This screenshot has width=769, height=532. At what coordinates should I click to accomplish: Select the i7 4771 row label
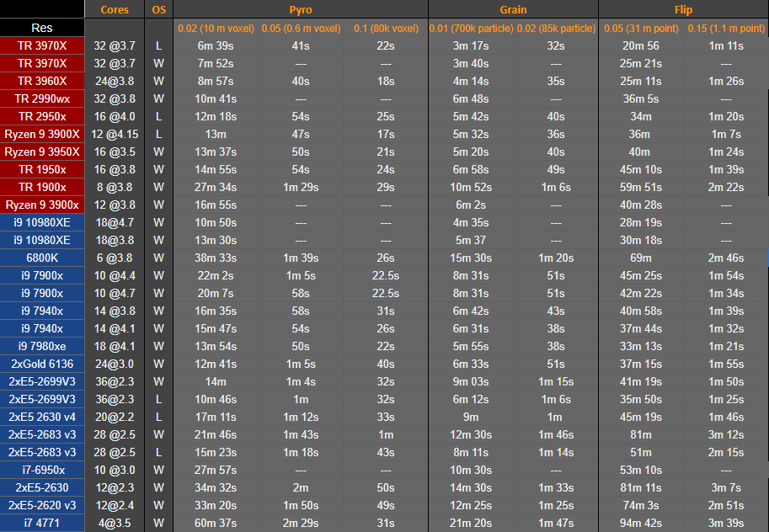click(x=42, y=523)
